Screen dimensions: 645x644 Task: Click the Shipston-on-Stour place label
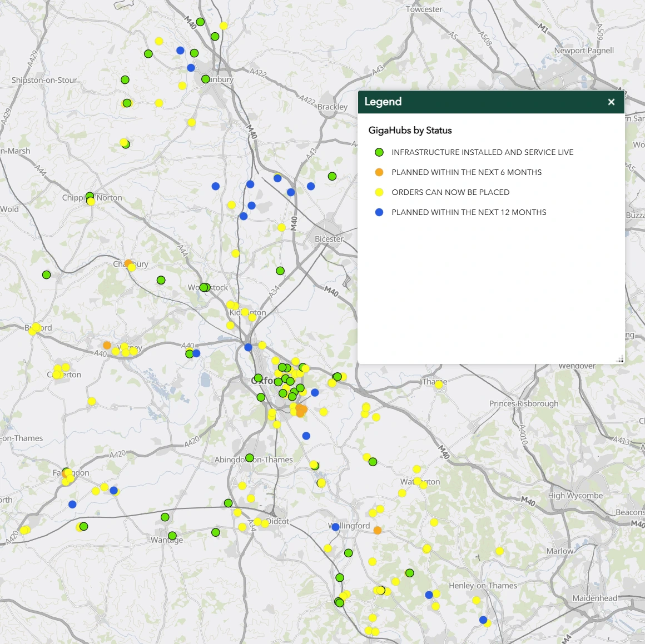click(x=44, y=80)
